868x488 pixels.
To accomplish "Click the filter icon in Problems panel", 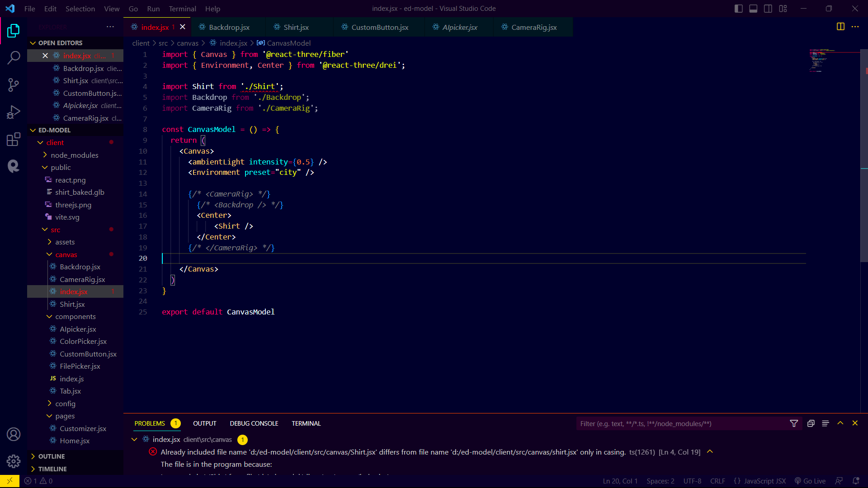I will pos(794,423).
